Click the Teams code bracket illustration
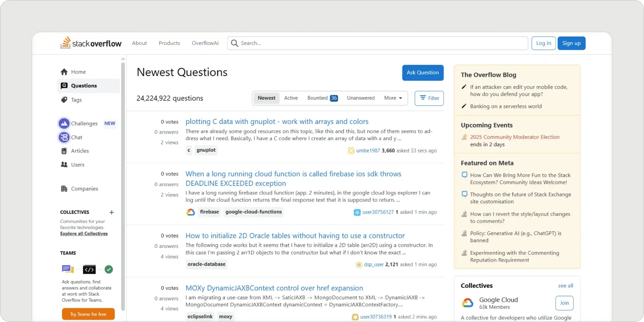644x322 pixels. point(89,269)
